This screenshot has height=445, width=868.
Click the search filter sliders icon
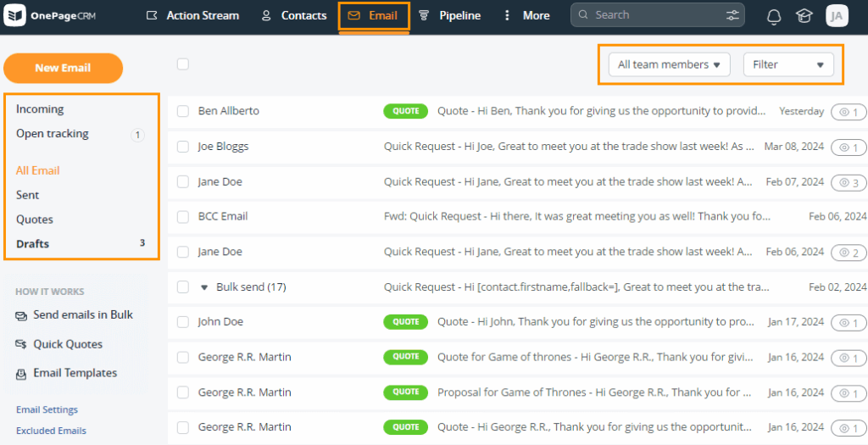pos(732,15)
